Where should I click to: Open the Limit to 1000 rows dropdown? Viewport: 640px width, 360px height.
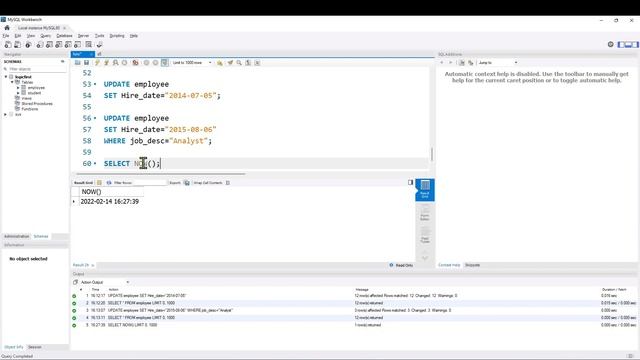pyautogui.click(x=192, y=62)
